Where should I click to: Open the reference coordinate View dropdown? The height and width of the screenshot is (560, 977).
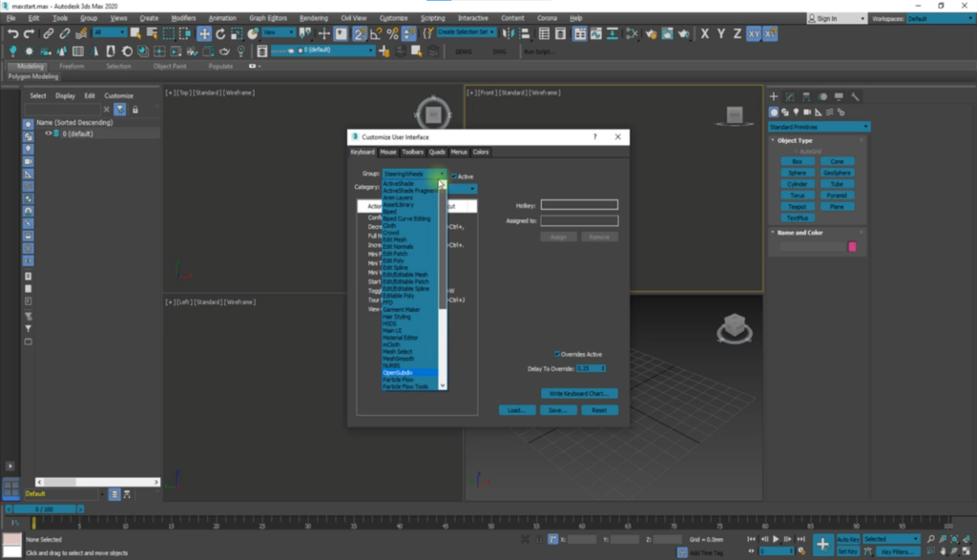point(278,32)
